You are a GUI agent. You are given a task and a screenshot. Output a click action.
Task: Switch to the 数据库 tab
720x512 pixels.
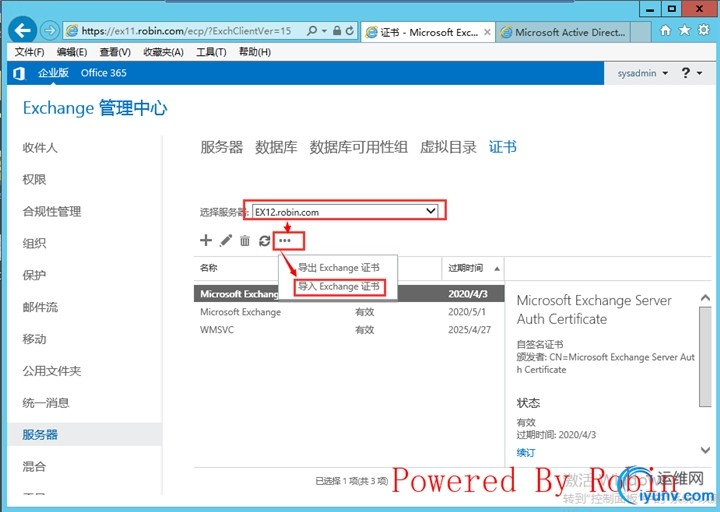click(276, 147)
